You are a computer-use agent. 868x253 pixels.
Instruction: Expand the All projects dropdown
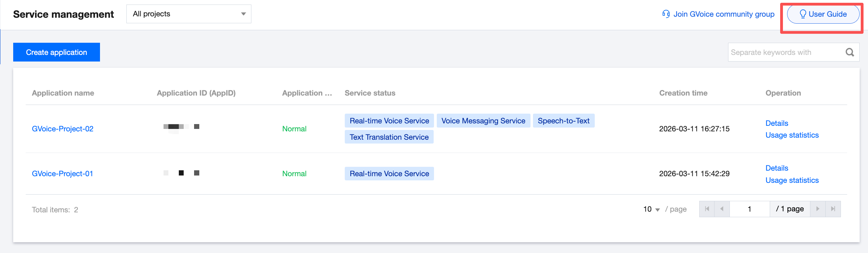[x=189, y=14]
